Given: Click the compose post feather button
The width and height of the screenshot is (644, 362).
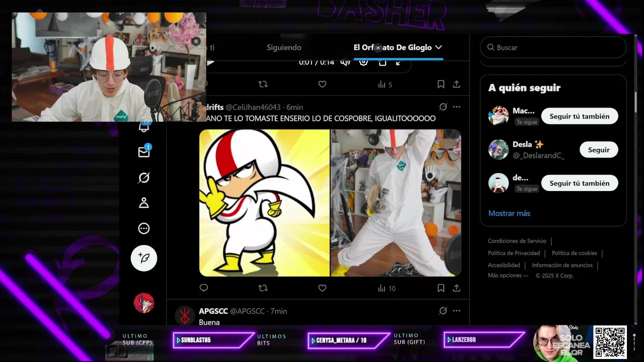Looking at the screenshot, I should 144,258.
